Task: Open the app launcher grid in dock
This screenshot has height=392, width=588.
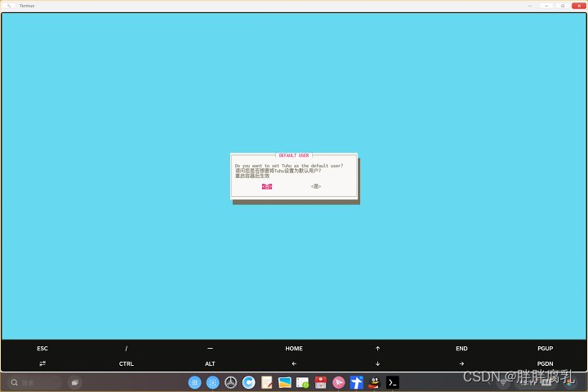Action: pos(194,383)
